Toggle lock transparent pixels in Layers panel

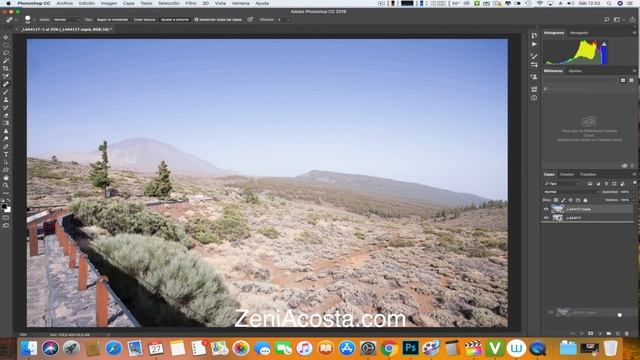(x=556, y=200)
